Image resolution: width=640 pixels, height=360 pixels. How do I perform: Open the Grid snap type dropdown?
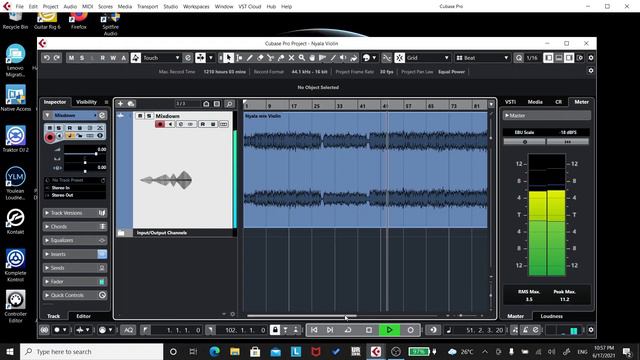428,58
